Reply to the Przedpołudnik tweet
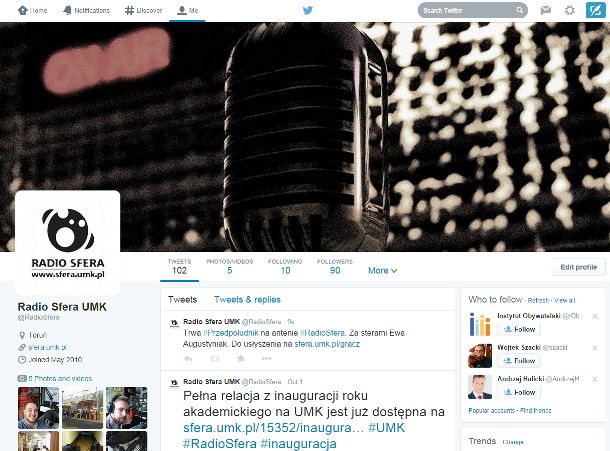The image size is (610, 451). (188, 359)
